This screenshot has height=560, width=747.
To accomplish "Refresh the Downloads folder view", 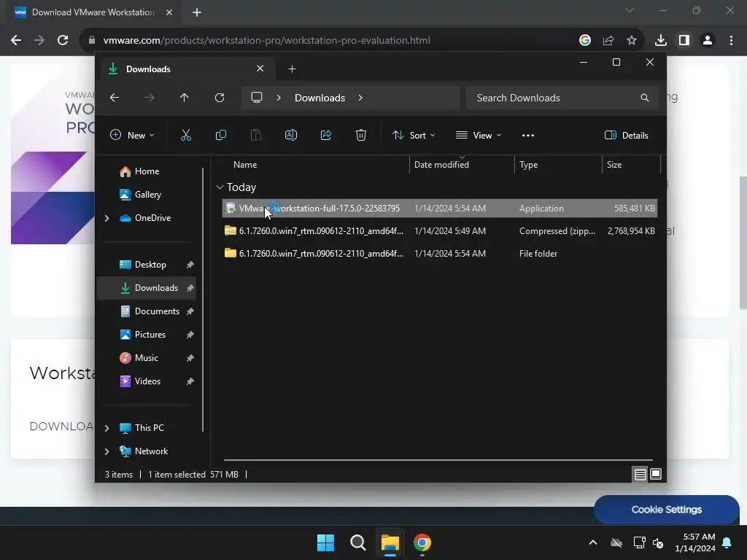I will click(220, 98).
